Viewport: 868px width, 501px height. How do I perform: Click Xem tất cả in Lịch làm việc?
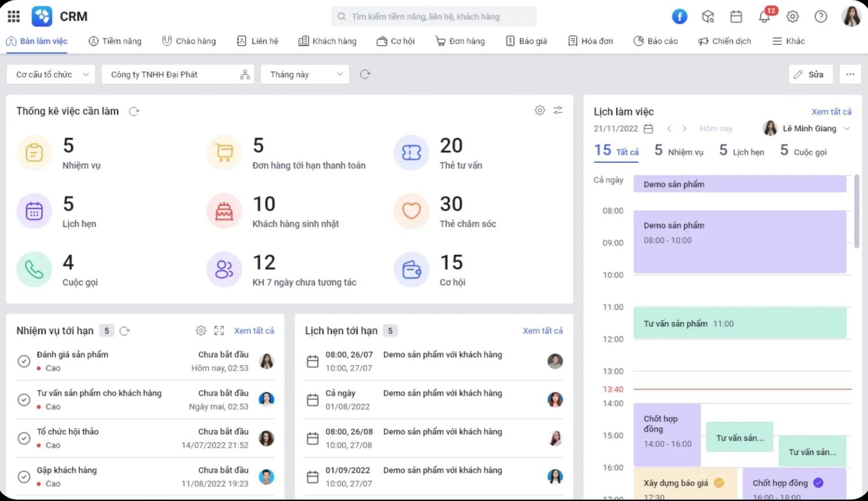[x=831, y=112]
